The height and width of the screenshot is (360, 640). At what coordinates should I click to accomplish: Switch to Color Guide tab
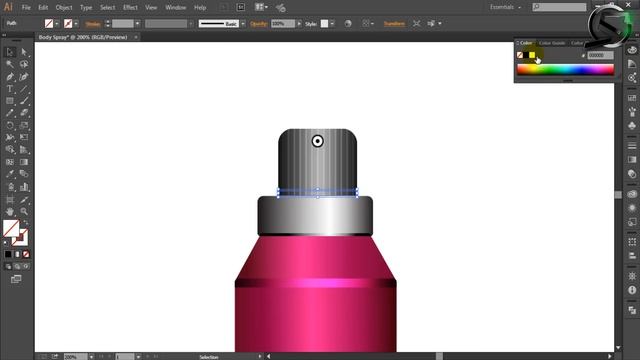click(x=552, y=43)
